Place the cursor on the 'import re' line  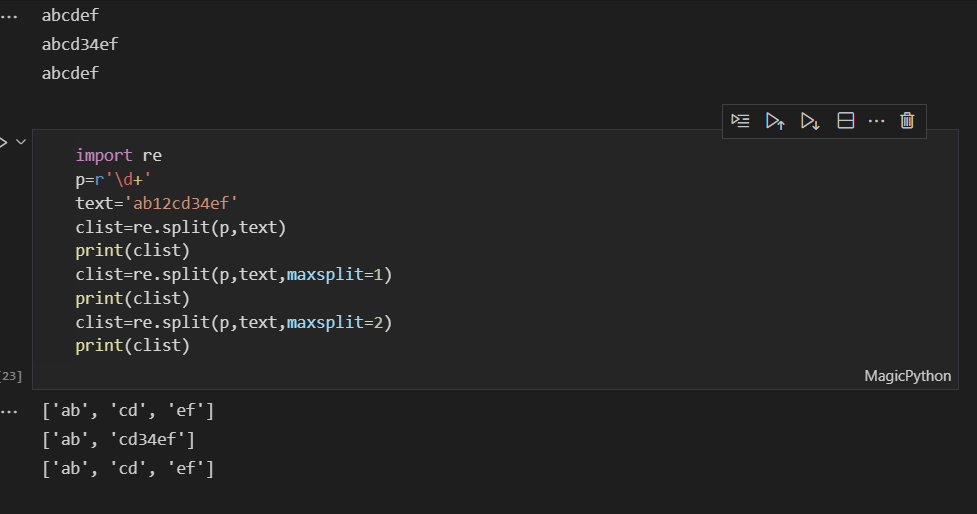[118, 156]
